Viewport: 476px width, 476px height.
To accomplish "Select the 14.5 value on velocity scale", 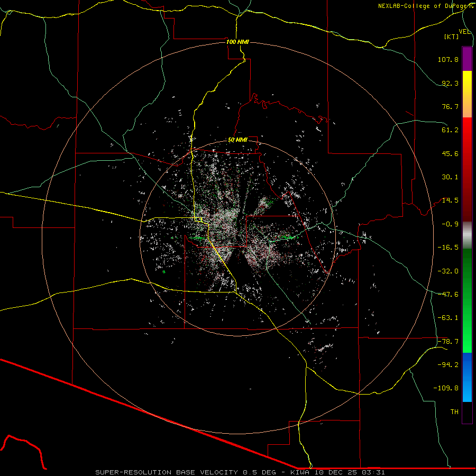I will 450,200.
